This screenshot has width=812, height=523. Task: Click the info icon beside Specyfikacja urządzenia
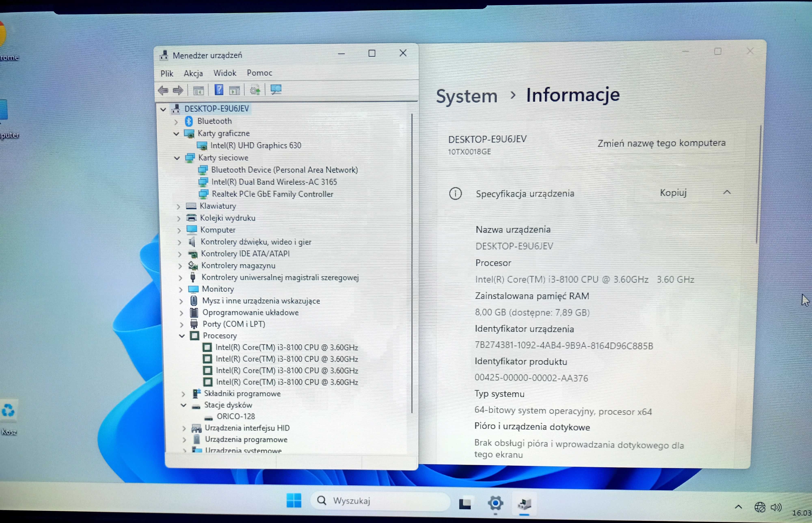pos(455,194)
